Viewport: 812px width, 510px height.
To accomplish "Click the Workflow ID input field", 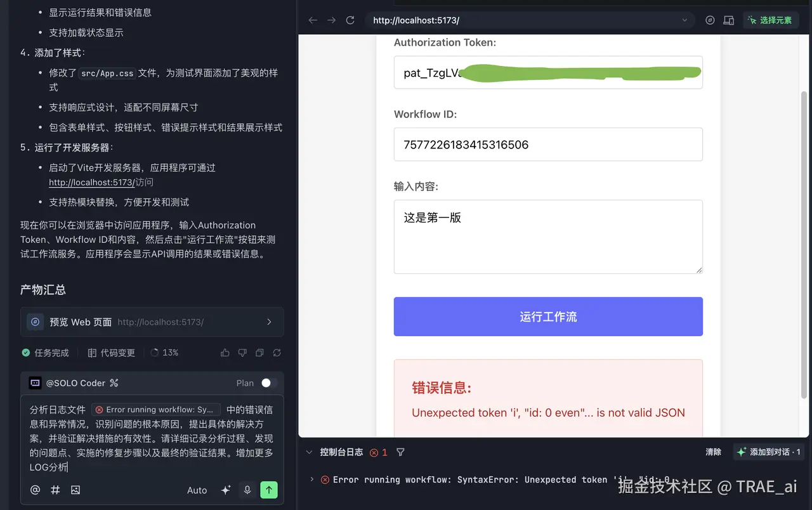I will click(548, 145).
